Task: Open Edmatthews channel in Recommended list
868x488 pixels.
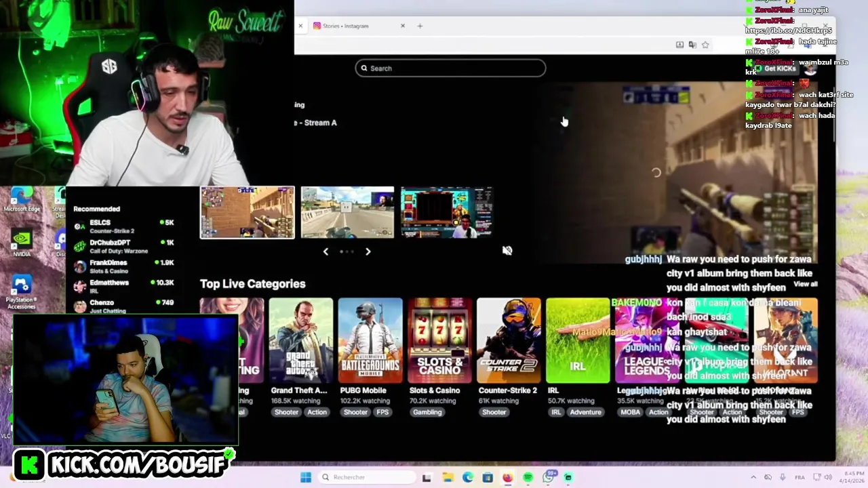Action: 123,286
